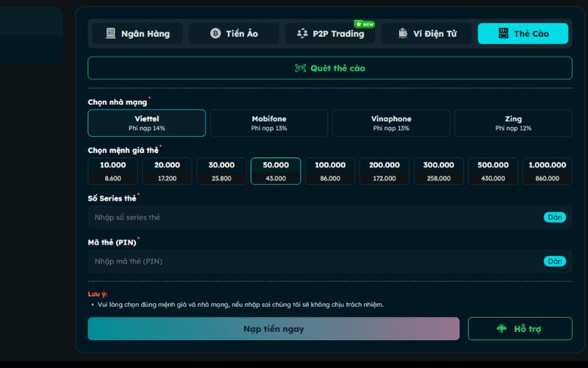The width and height of the screenshot is (588, 368).
Task: Open Hỗ trợ support
Action: (x=520, y=328)
